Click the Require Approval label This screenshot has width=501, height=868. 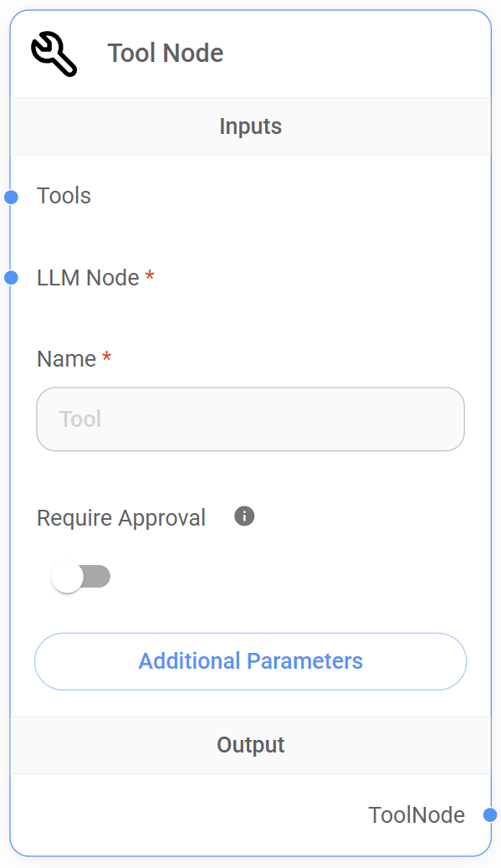(x=121, y=518)
